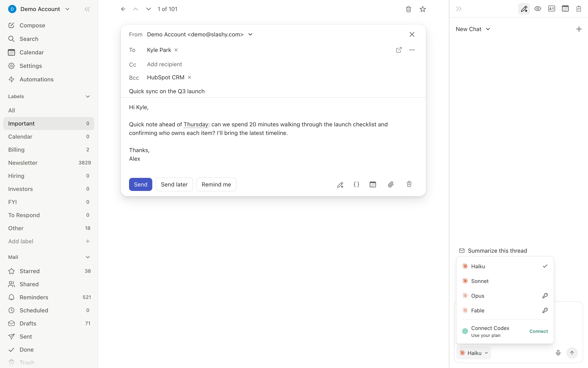
Task: Collapse the Mail section
Action: 88,257
